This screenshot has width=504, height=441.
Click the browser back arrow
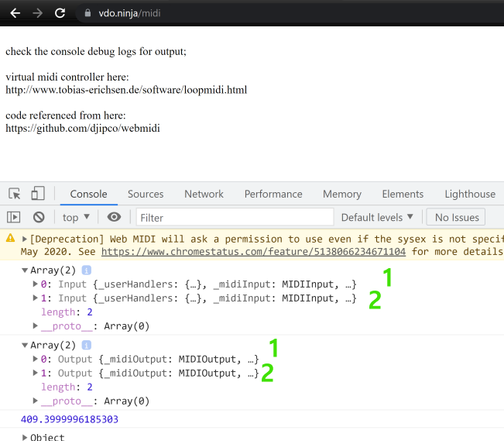click(15, 13)
